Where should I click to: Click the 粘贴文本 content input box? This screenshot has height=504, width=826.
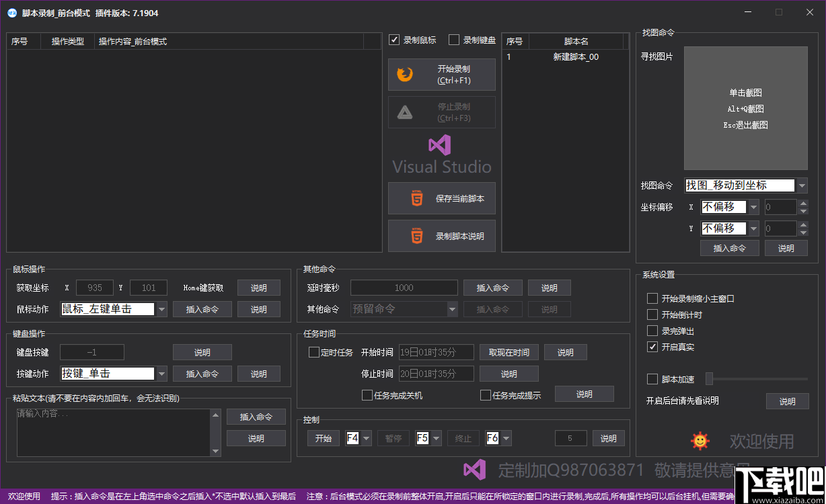click(113, 433)
